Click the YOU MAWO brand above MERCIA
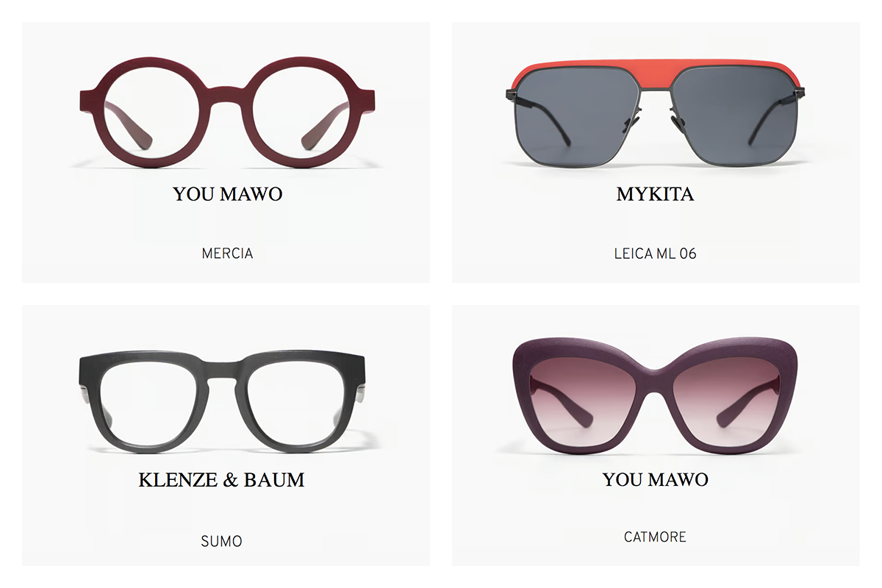The height and width of the screenshot is (588, 882). (x=228, y=194)
